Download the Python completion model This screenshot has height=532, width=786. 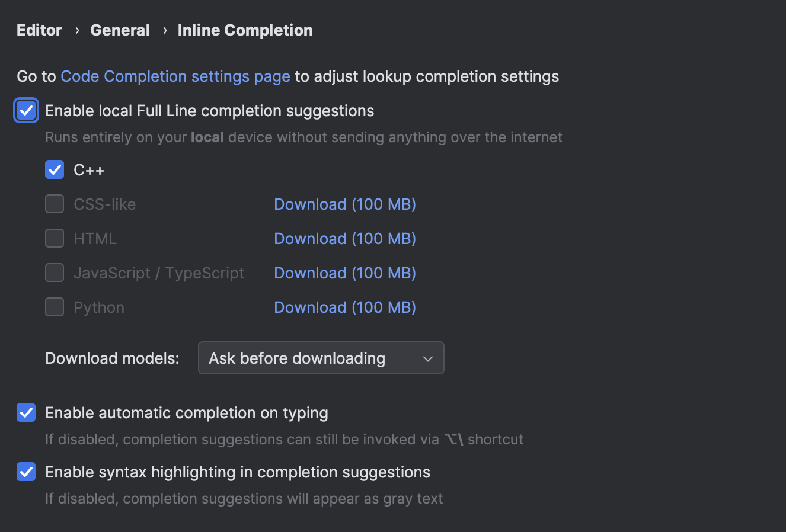tap(344, 307)
